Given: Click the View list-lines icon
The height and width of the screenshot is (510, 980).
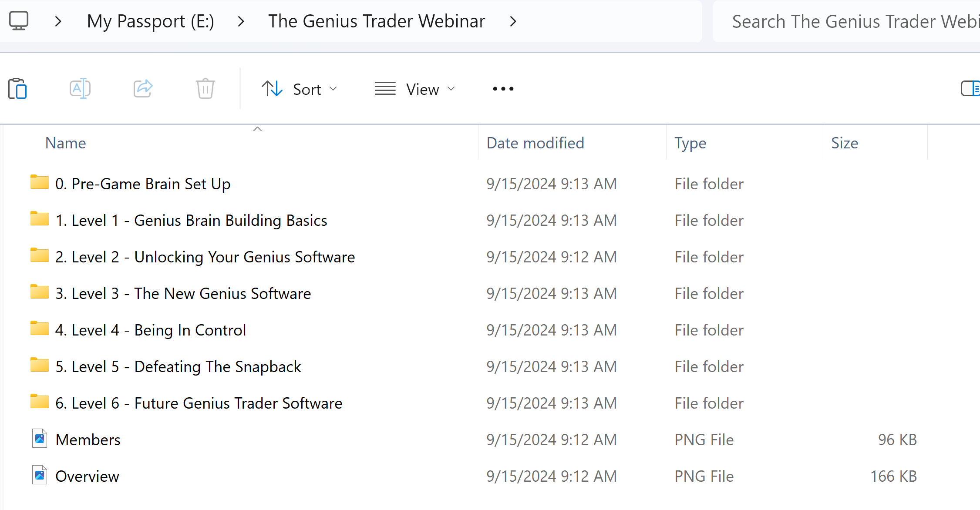Looking at the screenshot, I should (x=385, y=89).
